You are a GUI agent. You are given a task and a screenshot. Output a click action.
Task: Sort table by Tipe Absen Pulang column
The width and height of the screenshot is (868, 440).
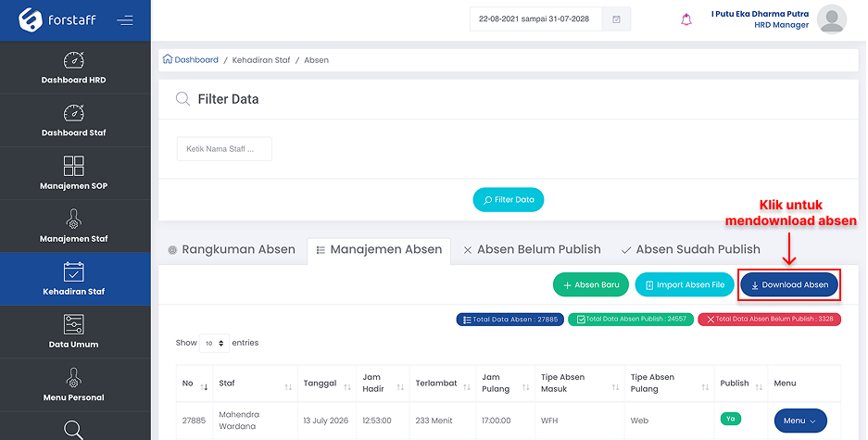[x=669, y=383]
